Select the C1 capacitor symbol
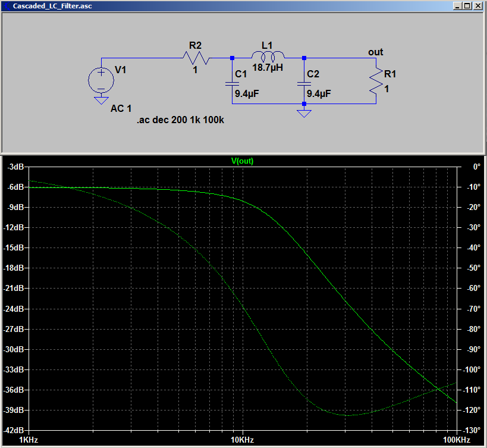487x448 pixels. point(232,83)
